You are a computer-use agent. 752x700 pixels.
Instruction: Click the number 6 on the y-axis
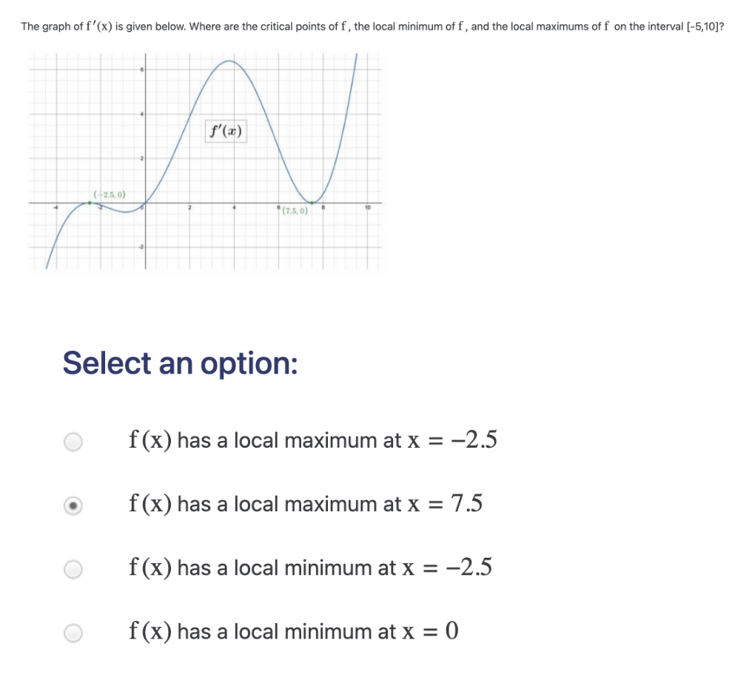141,69
